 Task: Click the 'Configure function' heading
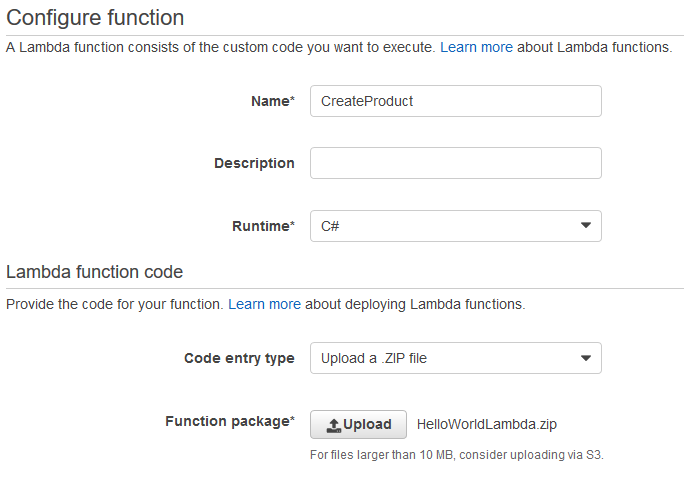tap(95, 18)
